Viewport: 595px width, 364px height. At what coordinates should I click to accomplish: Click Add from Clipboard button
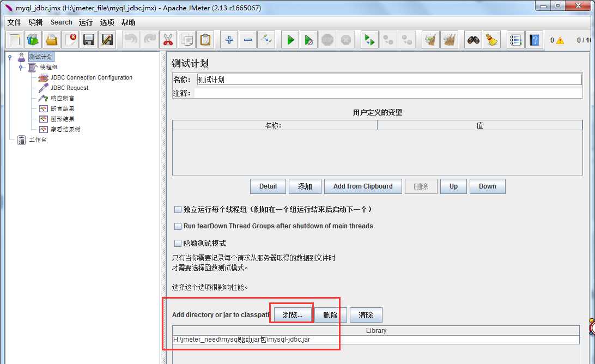click(x=363, y=186)
